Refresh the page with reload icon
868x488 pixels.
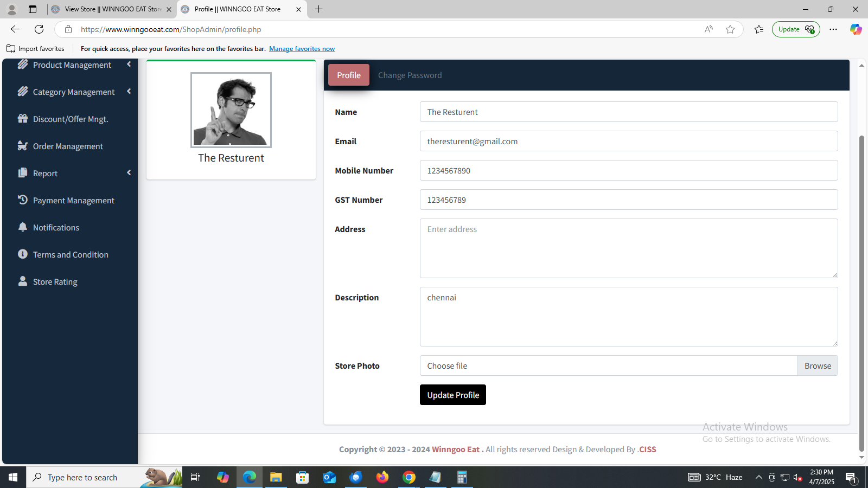tap(39, 29)
